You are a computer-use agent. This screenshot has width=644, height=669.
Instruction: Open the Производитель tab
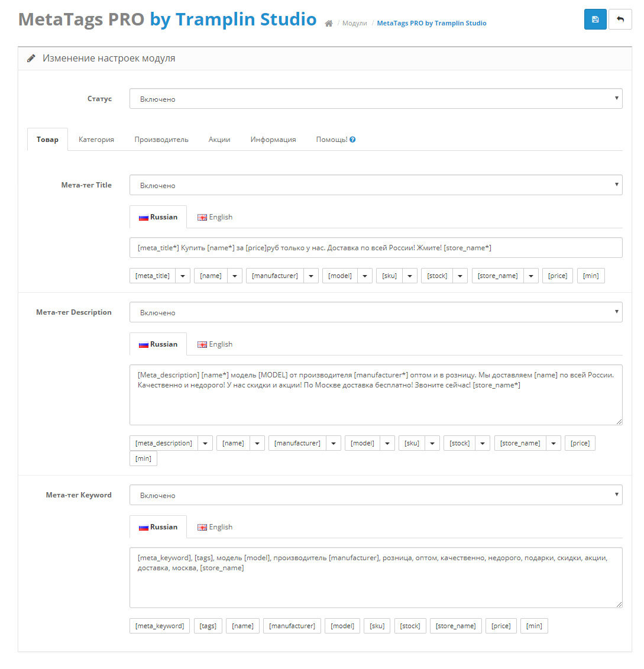(161, 140)
